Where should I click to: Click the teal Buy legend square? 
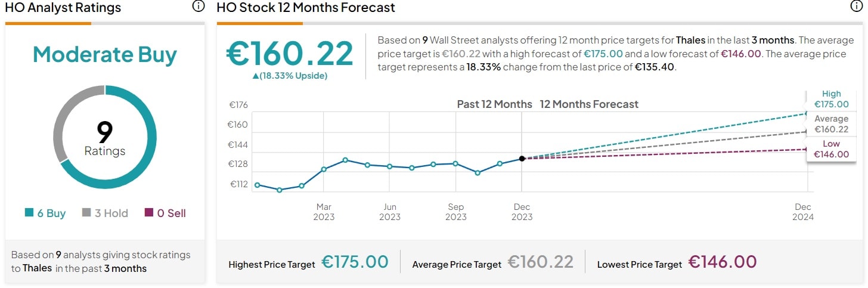(x=29, y=213)
